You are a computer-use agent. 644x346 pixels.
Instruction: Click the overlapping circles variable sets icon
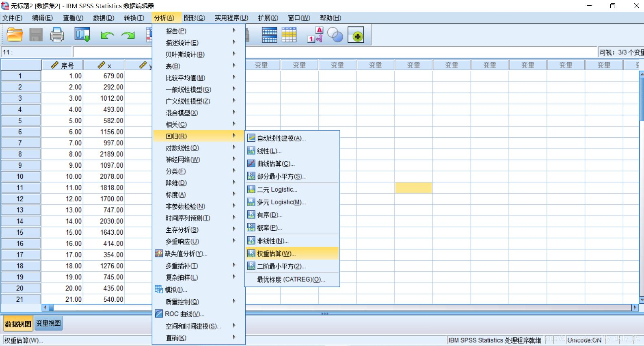click(x=335, y=35)
